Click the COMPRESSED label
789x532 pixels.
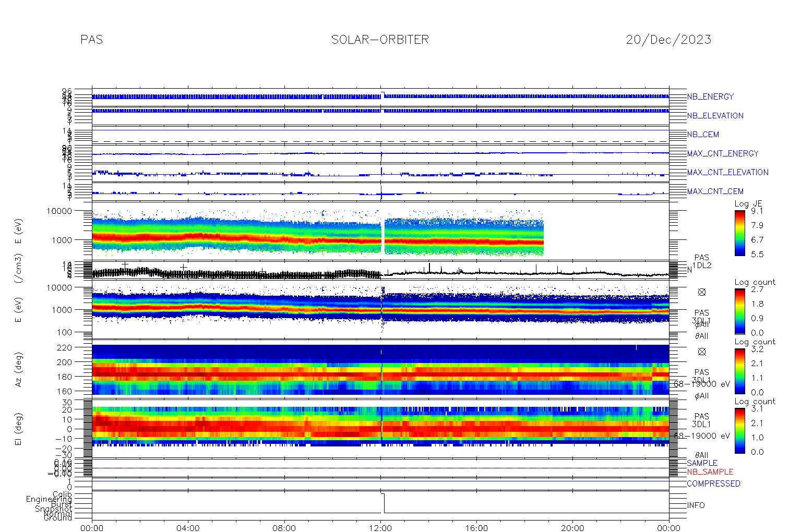tap(713, 483)
